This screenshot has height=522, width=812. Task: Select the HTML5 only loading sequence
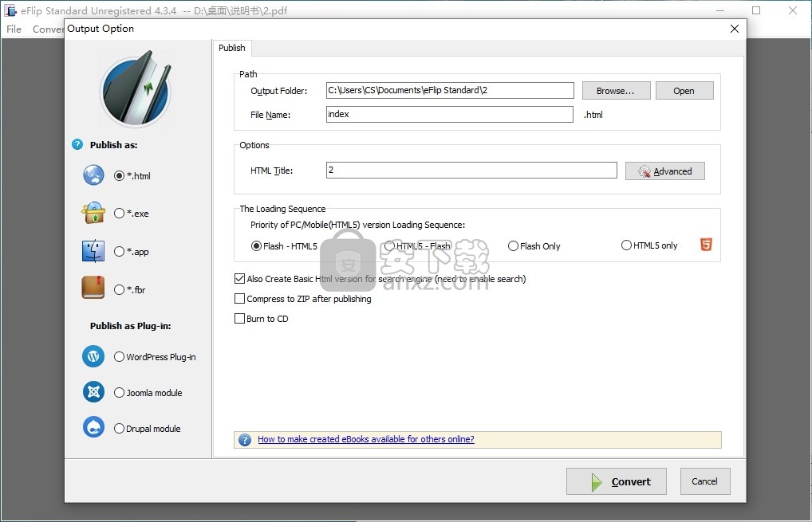[x=649, y=245]
